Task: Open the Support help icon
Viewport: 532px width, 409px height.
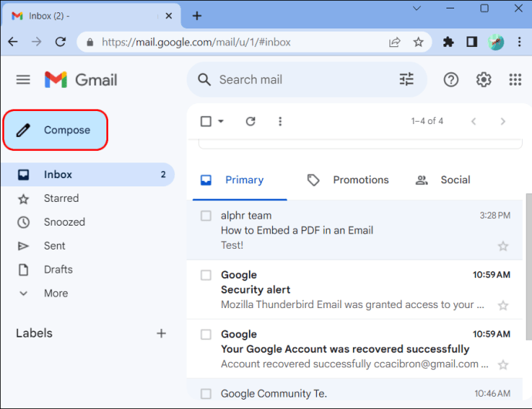Action: coord(451,79)
